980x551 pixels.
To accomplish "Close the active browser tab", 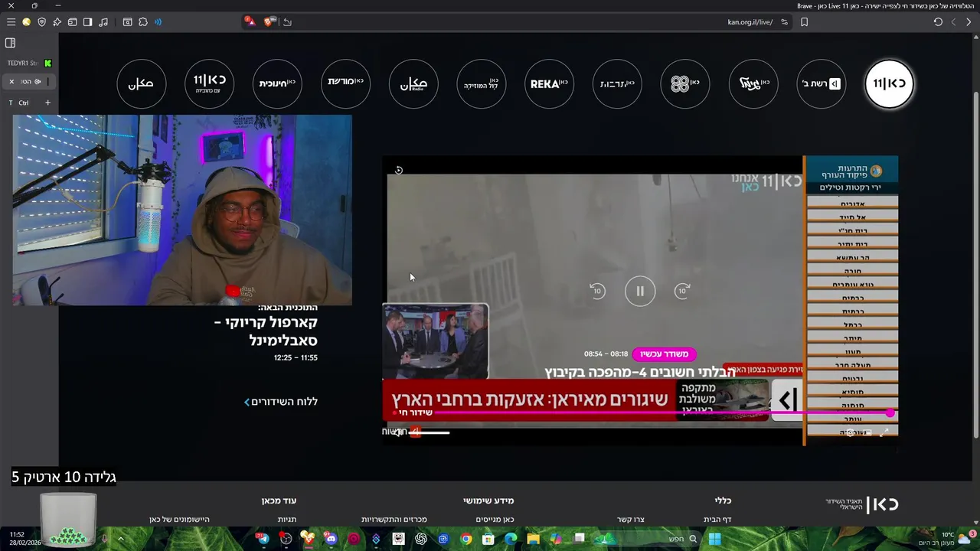I will (11, 82).
